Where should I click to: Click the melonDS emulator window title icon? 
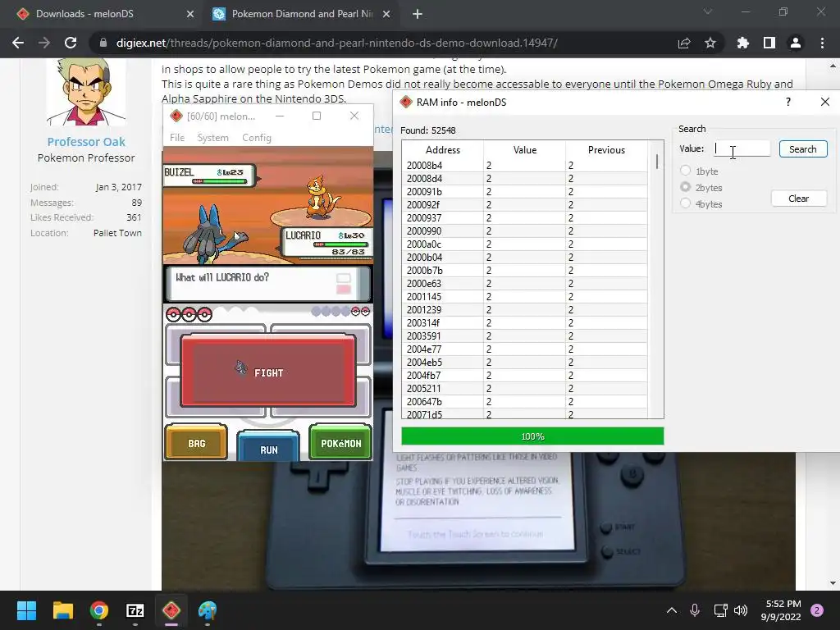[176, 116]
